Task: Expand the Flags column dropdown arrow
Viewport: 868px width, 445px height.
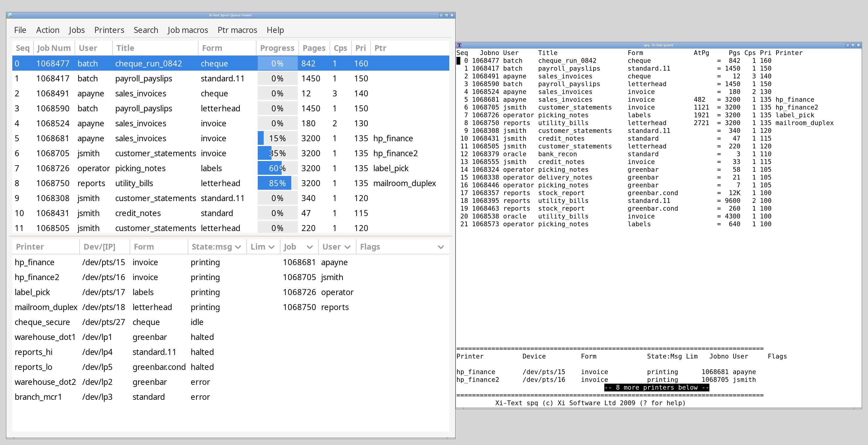Action: coord(440,247)
